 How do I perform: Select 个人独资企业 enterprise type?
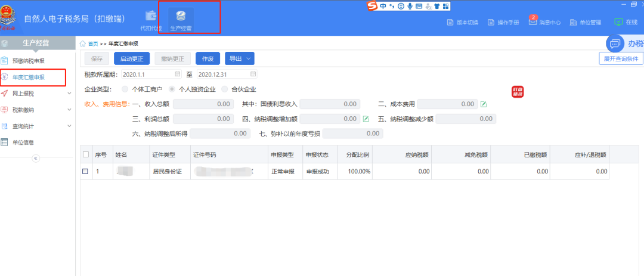click(172, 89)
